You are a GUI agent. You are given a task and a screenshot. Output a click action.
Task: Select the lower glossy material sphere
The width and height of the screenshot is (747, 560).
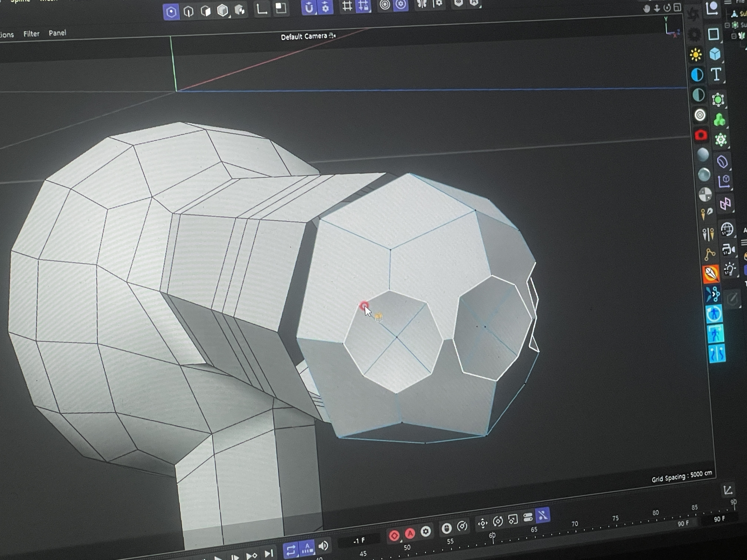click(x=704, y=174)
